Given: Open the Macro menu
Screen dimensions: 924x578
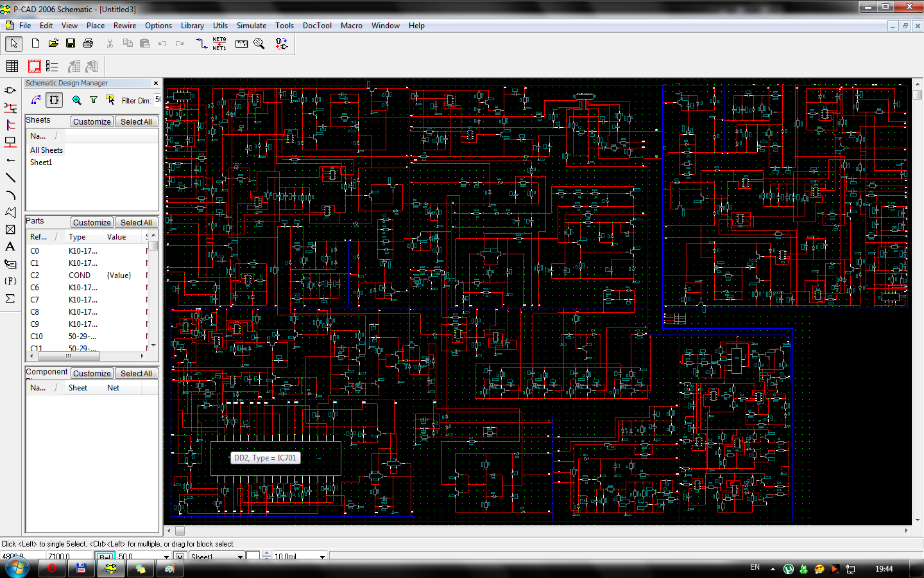Looking at the screenshot, I should tap(352, 26).
